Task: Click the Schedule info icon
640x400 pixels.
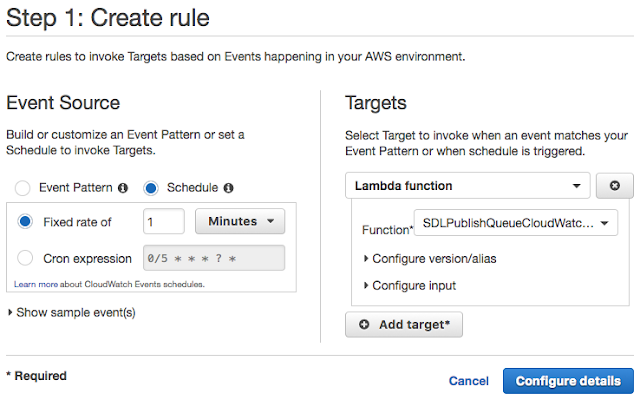Action: coord(228,187)
